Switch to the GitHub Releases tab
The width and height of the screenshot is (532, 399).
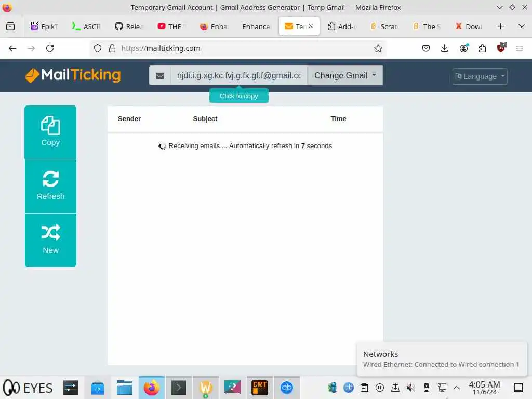129,26
